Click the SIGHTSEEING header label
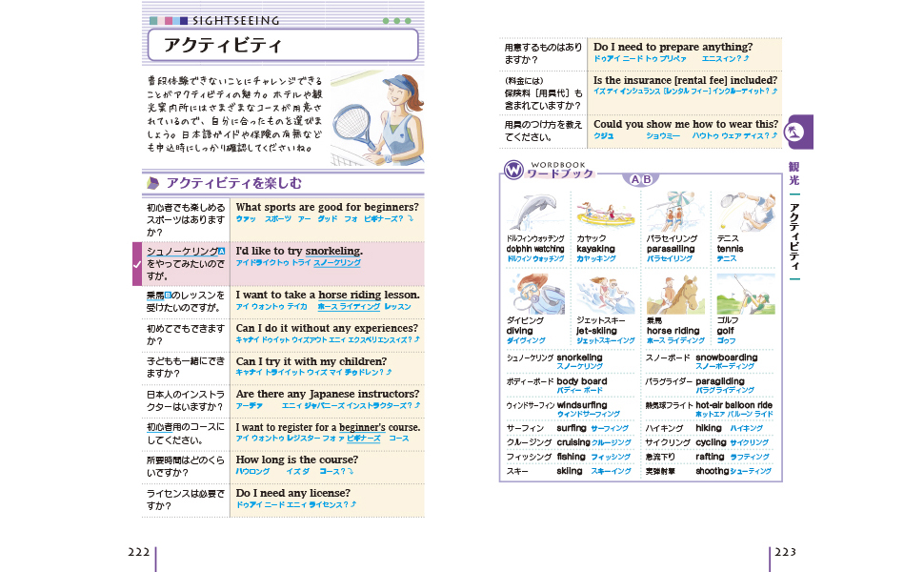Screen dimensions: 924x572 pyautogui.click(x=235, y=21)
